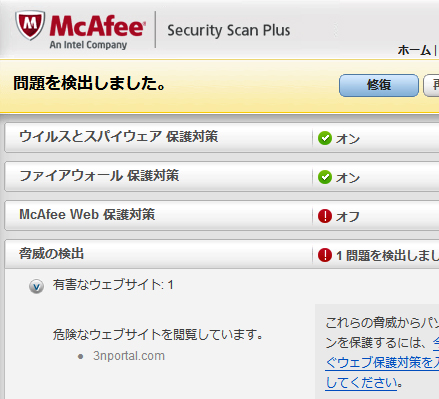439x399 pixels.
Task: Open the ホーム menu link
Action: (x=414, y=50)
